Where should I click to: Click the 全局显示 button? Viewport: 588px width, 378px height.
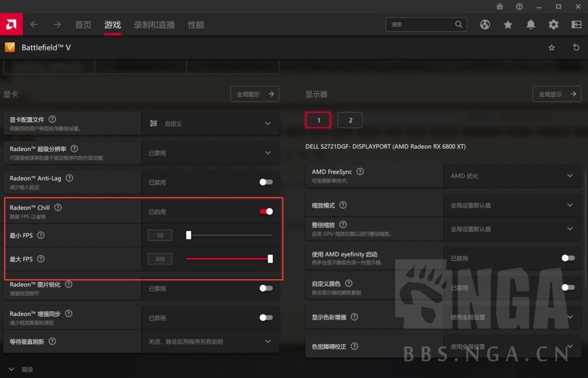[x=556, y=94]
